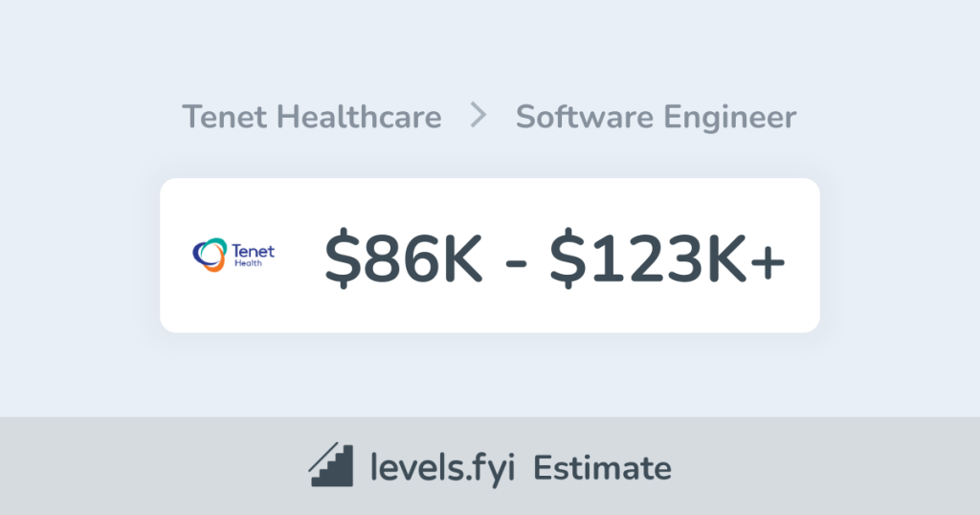
Task: Click the Estimate label in footer
Action: [x=602, y=468]
